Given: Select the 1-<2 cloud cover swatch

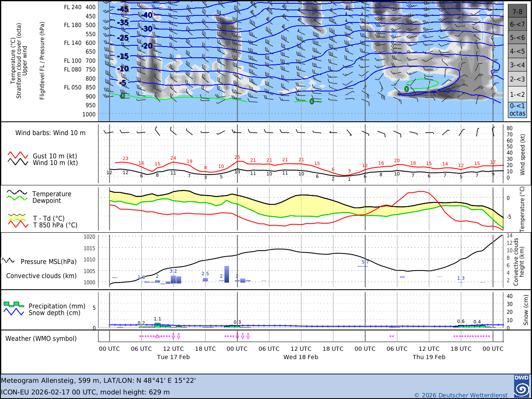Looking at the screenshot, I should tap(517, 94).
